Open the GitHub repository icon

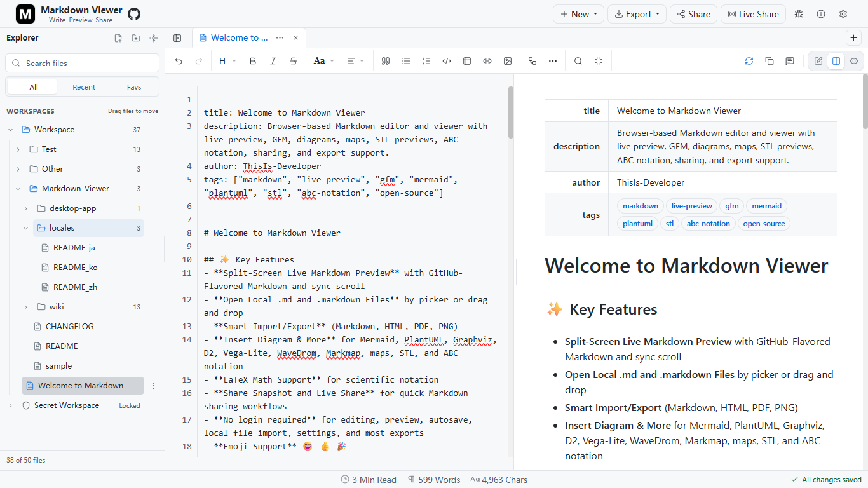pos(133,14)
